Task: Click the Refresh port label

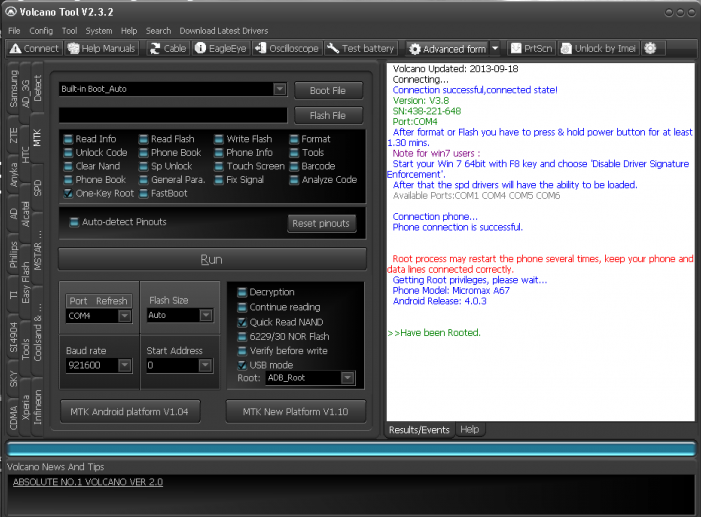Action: point(112,301)
